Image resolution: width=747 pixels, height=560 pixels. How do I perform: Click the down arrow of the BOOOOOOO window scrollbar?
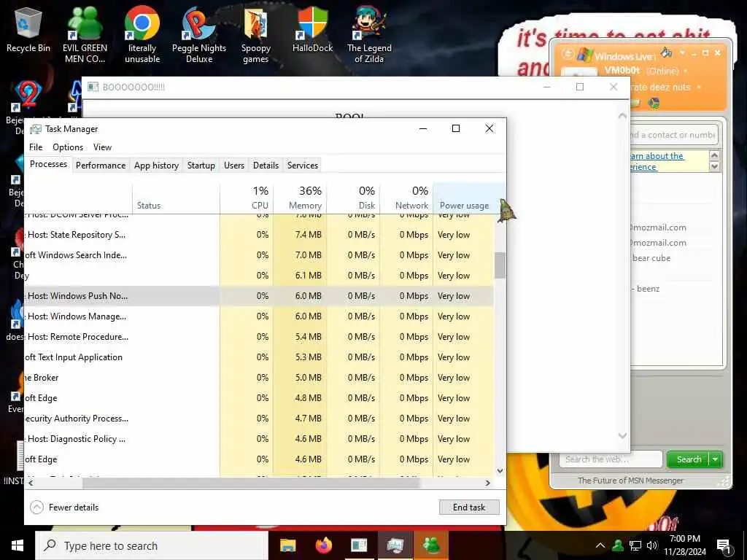click(x=622, y=435)
